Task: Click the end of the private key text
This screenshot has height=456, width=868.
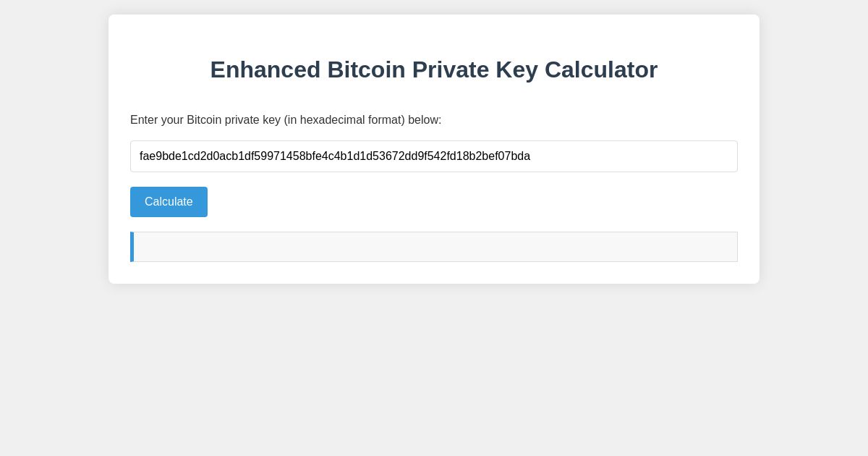Action: pos(529,156)
